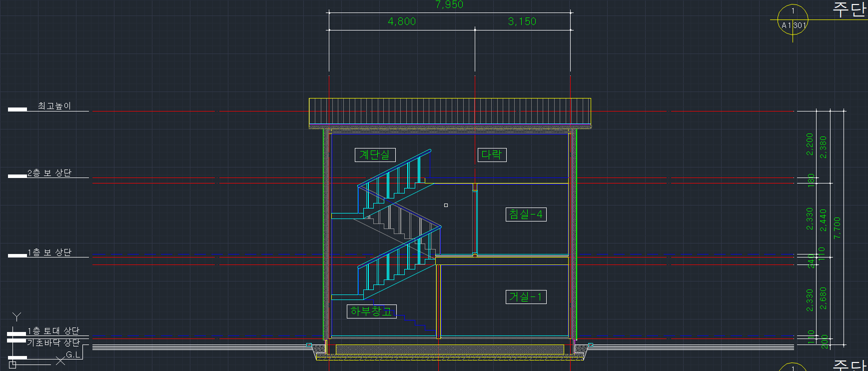Pick the 거실-1 room tag
The width and height of the screenshot is (868, 371).
(526, 297)
